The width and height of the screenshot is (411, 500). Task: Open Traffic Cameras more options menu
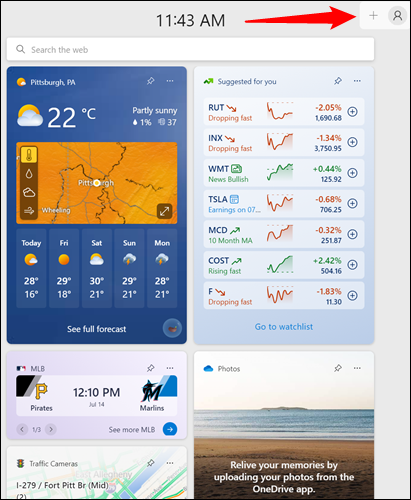pyautogui.click(x=170, y=463)
